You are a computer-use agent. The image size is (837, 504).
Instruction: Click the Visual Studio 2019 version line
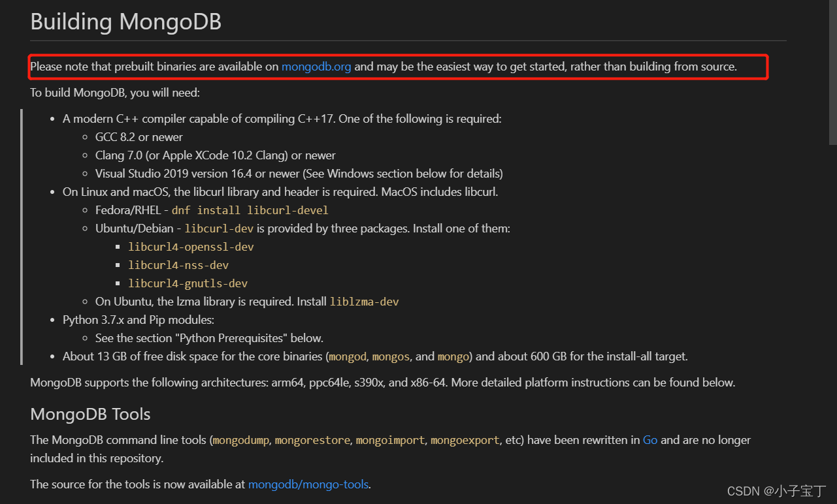pyautogui.click(x=299, y=174)
